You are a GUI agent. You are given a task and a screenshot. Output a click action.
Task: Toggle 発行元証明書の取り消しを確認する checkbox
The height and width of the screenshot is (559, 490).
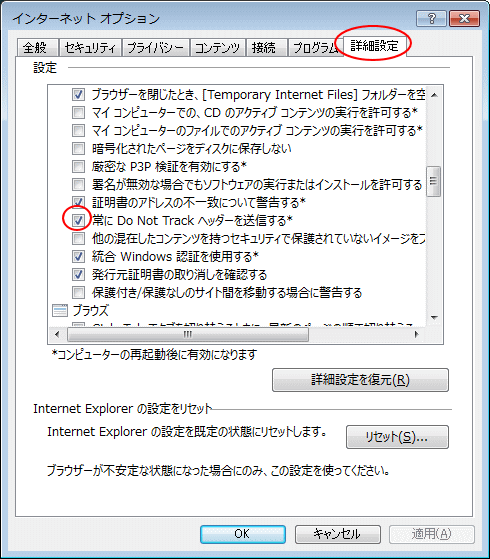[x=78, y=275]
